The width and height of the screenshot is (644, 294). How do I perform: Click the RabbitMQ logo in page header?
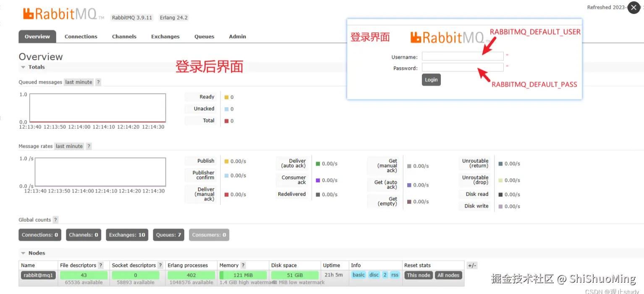(x=63, y=14)
